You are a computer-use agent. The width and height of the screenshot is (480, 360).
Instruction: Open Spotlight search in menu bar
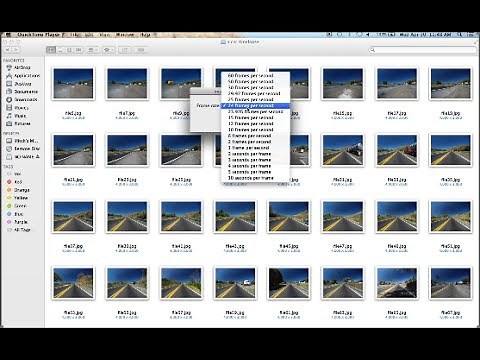(460, 35)
